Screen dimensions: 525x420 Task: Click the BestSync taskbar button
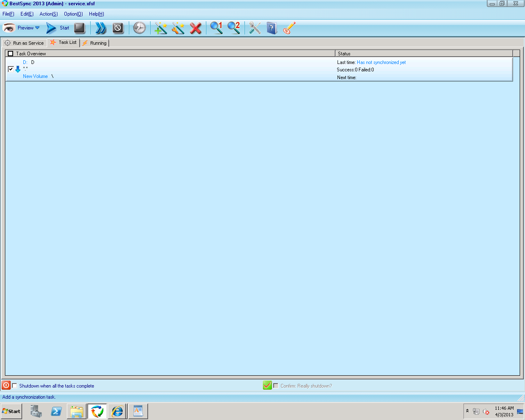pyautogui.click(x=97, y=411)
